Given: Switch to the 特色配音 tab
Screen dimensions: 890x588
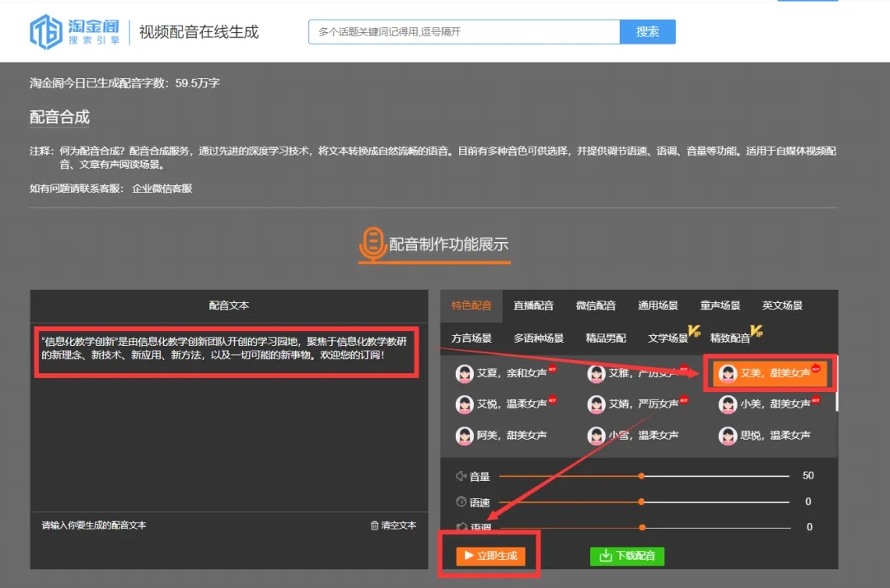Looking at the screenshot, I should pyautogui.click(x=471, y=306).
